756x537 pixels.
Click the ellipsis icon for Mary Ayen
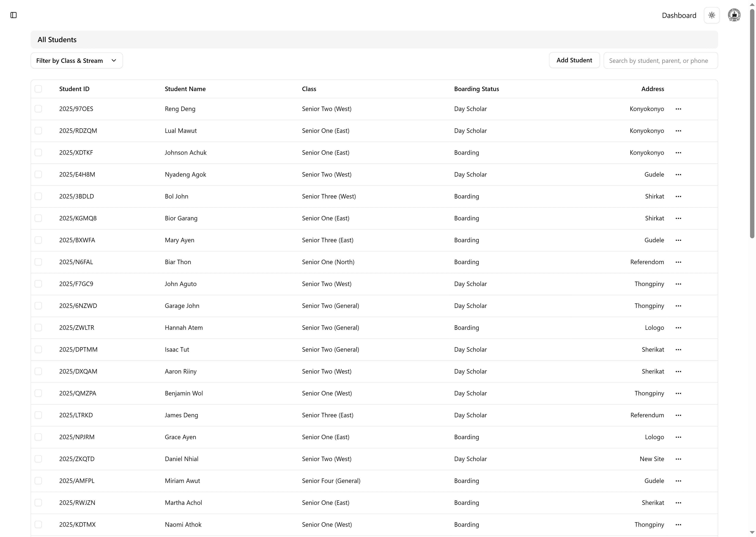[678, 240]
